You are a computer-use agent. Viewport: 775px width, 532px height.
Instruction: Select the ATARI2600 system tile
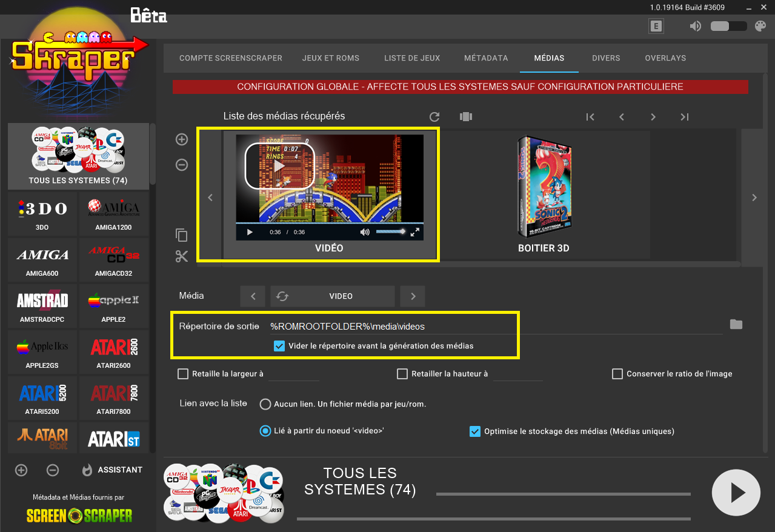(113, 352)
